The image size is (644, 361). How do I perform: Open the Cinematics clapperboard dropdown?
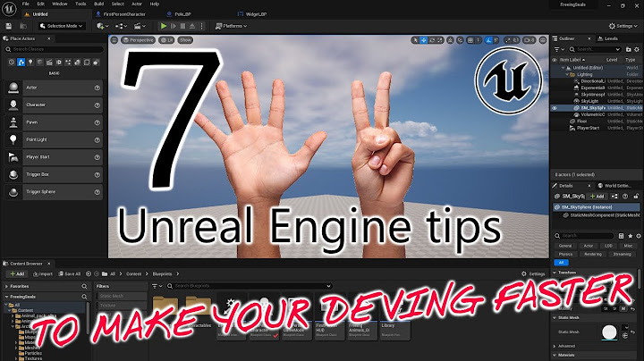coord(140,26)
